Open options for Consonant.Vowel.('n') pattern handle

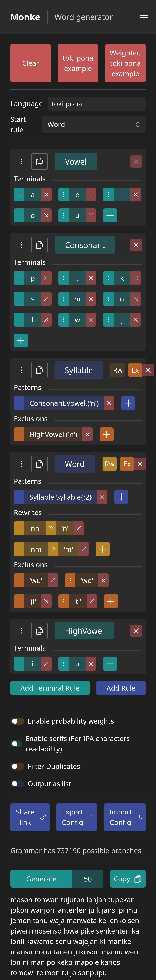[19, 403]
